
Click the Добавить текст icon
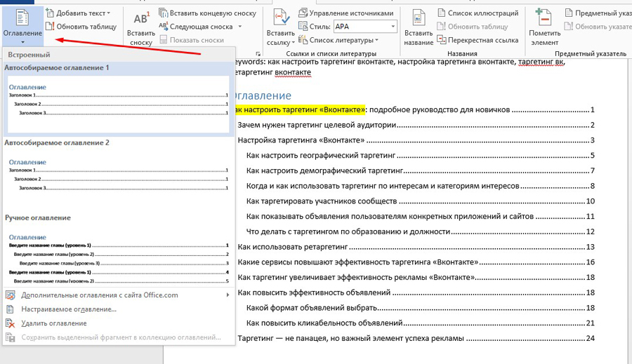click(50, 13)
